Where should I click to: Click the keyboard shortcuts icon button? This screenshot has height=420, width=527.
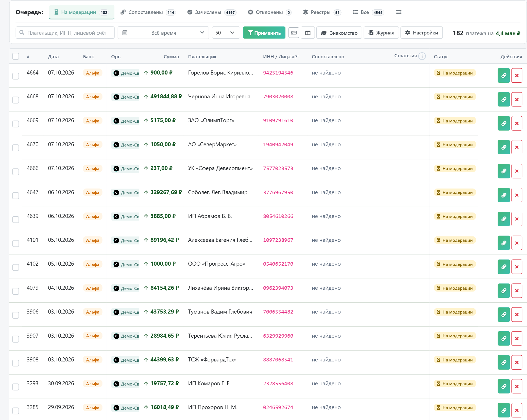click(x=294, y=33)
